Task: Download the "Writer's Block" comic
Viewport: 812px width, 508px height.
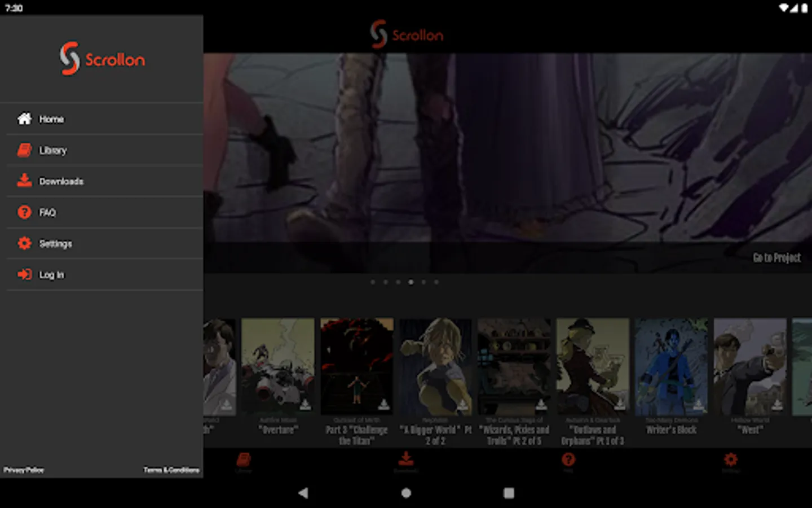Action: coord(699,404)
